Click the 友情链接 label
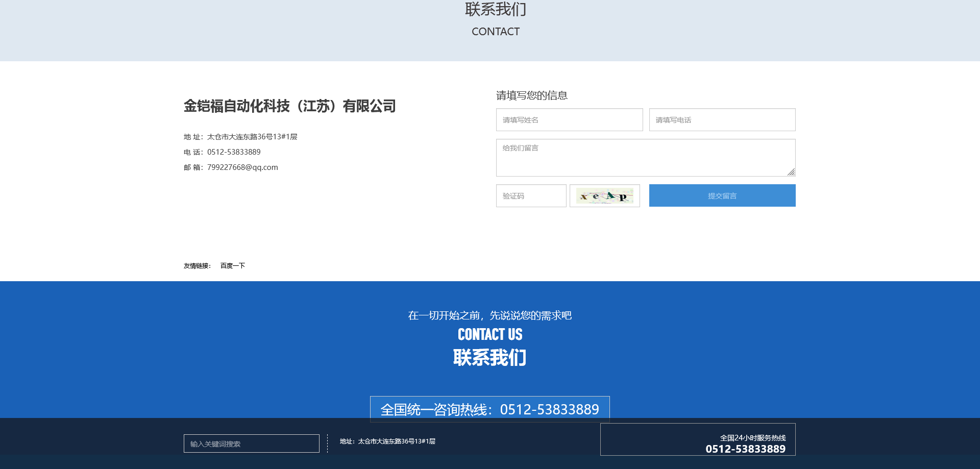The image size is (980, 469). coord(197,265)
